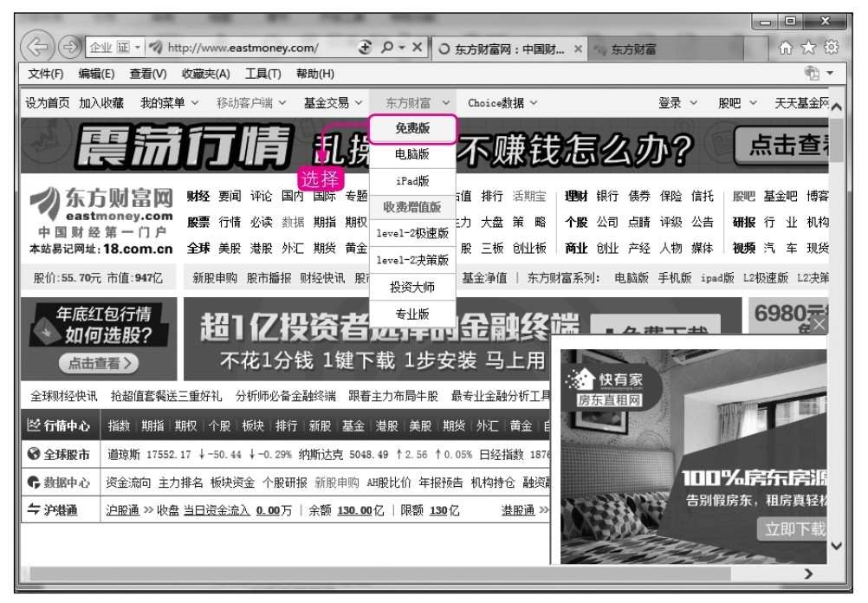Image resolution: width=868 pixels, height=603 pixels.
Task: Click the compatibility view icon in address bar
Action: 366,48
